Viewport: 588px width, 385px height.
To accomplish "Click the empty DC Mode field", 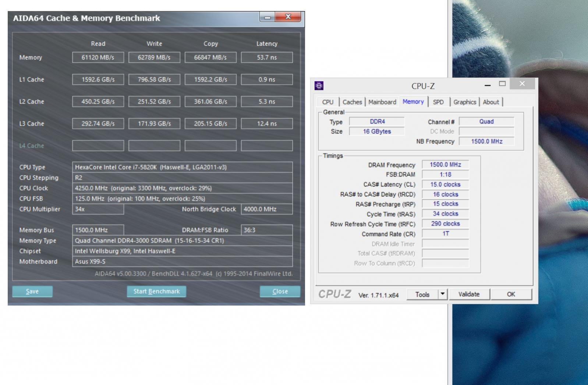I will (x=486, y=131).
